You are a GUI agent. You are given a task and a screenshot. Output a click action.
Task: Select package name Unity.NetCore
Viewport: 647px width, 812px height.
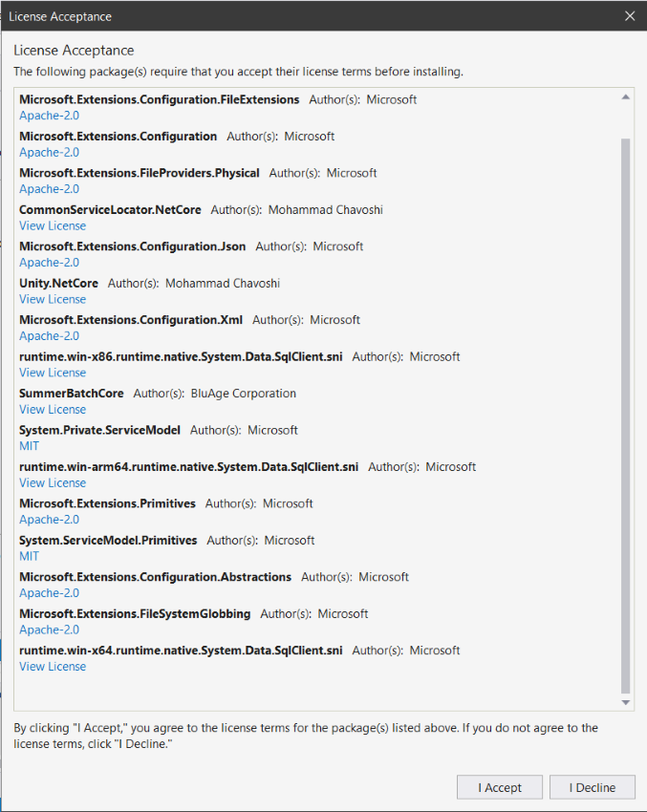point(58,284)
